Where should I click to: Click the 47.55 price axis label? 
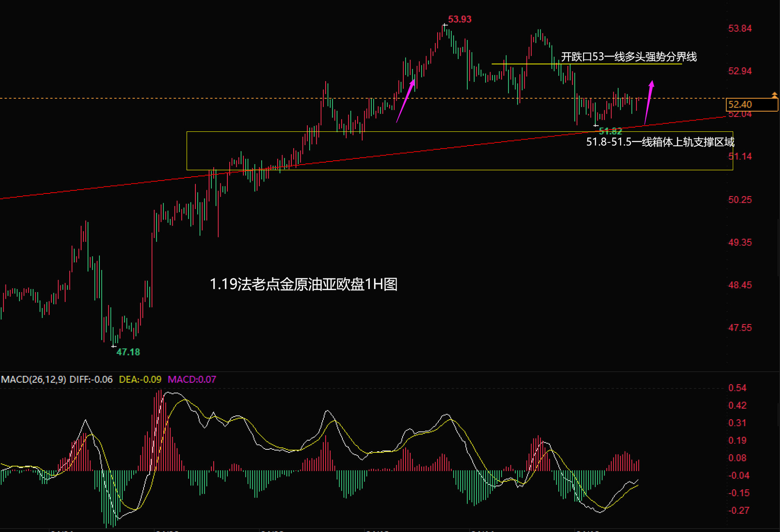point(740,328)
